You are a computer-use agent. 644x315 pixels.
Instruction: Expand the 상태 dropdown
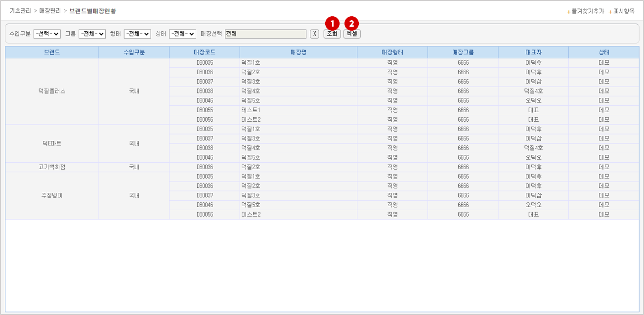click(x=182, y=34)
